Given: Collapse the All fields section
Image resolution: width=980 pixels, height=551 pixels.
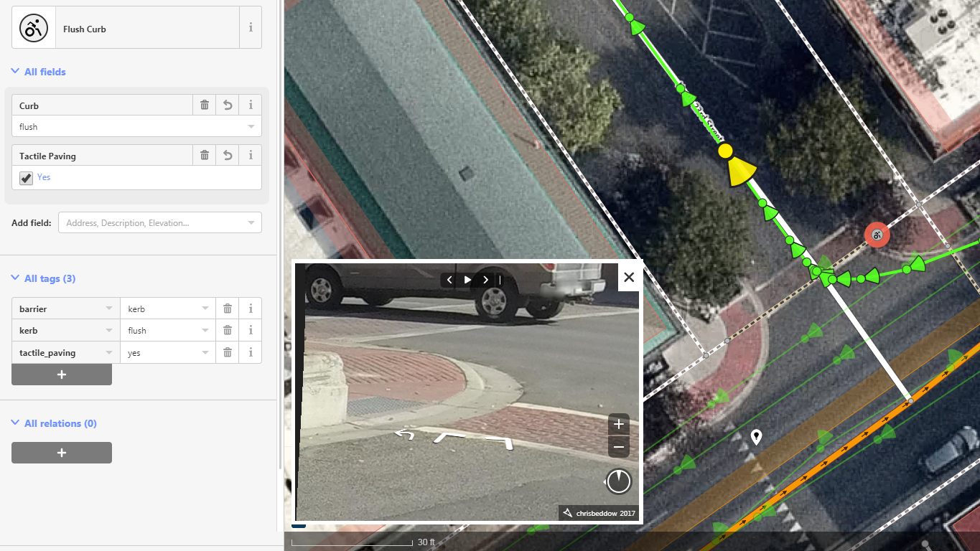Looking at the screenshot, I should (x=45, y=72).
